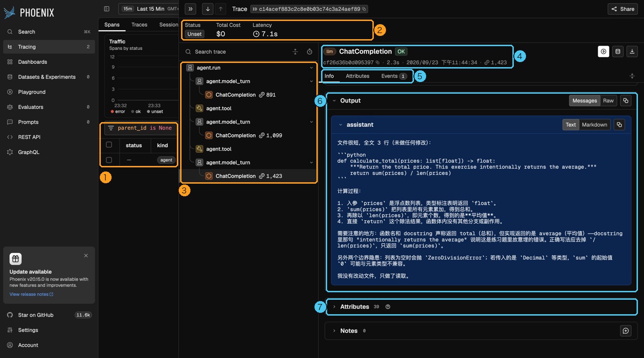Add a new note with the Notes icon

[x=626, y=330]
